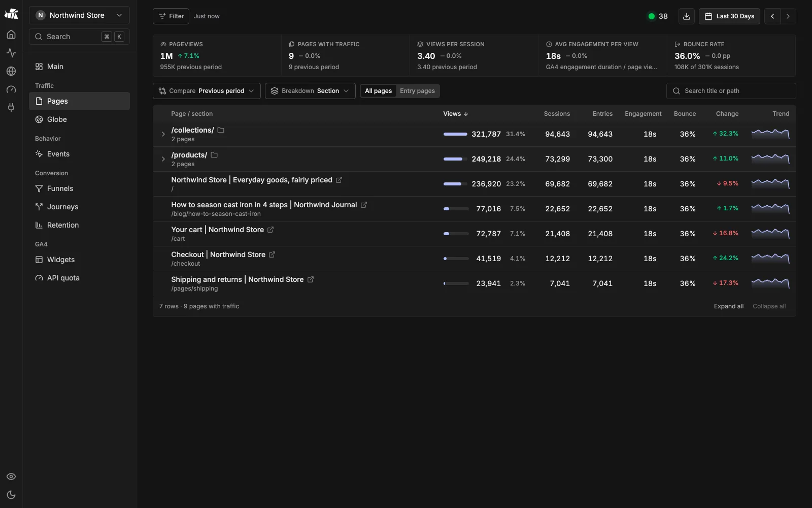Open the speed gauge icon in rail

(x=11, y=89)
